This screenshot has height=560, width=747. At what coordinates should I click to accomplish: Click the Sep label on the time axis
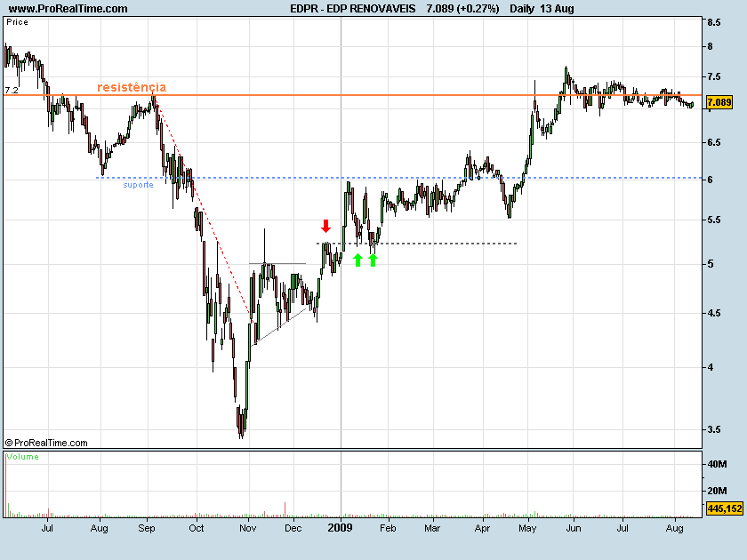147,528
